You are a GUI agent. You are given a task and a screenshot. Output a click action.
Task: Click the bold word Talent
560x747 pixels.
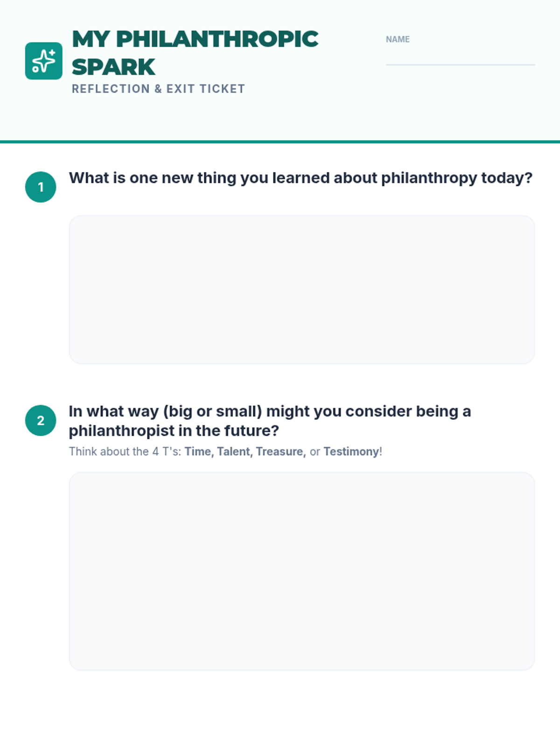pyautogui.click(x=234, y=451)
